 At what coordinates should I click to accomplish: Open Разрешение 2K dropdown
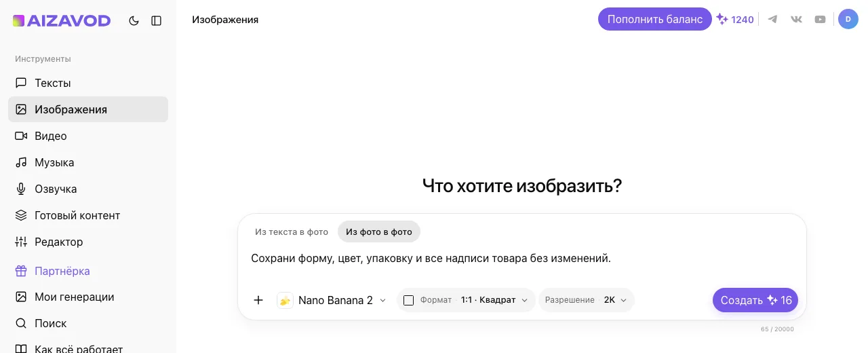click(x=587, y=300)
